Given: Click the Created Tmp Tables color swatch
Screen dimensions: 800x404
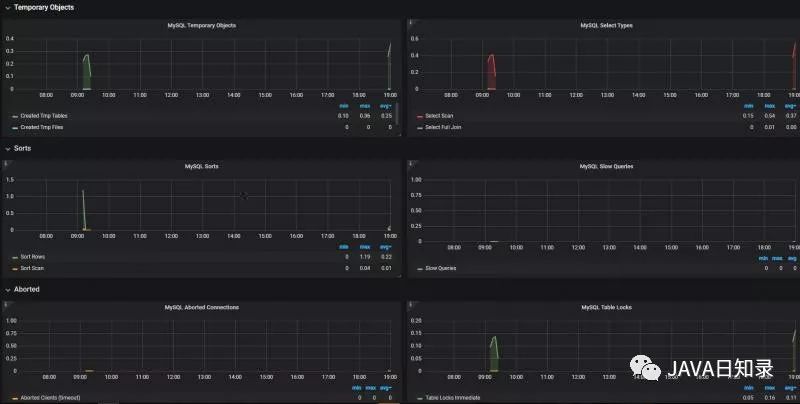Looking at the screenshot, I should 15,116.
